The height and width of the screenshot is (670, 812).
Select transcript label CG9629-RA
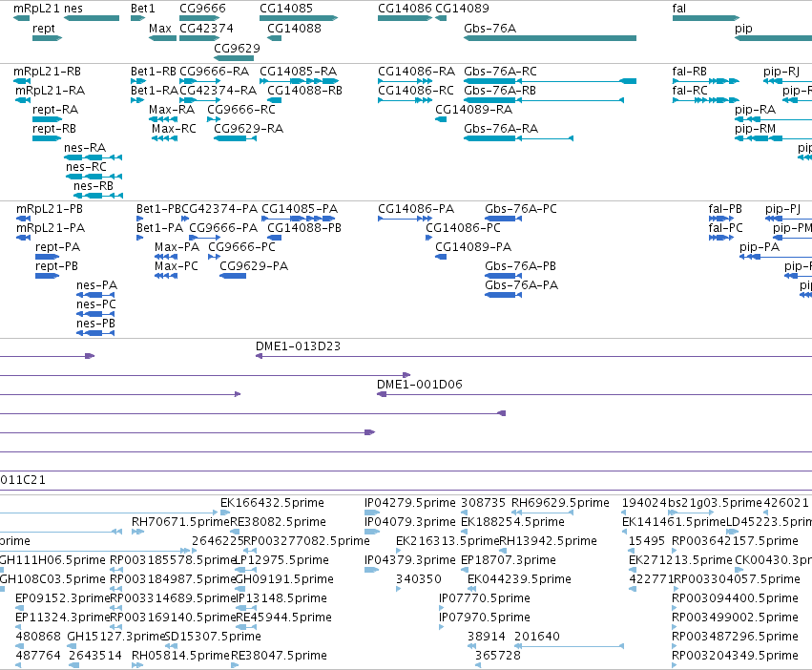click(x=249, y=129)
